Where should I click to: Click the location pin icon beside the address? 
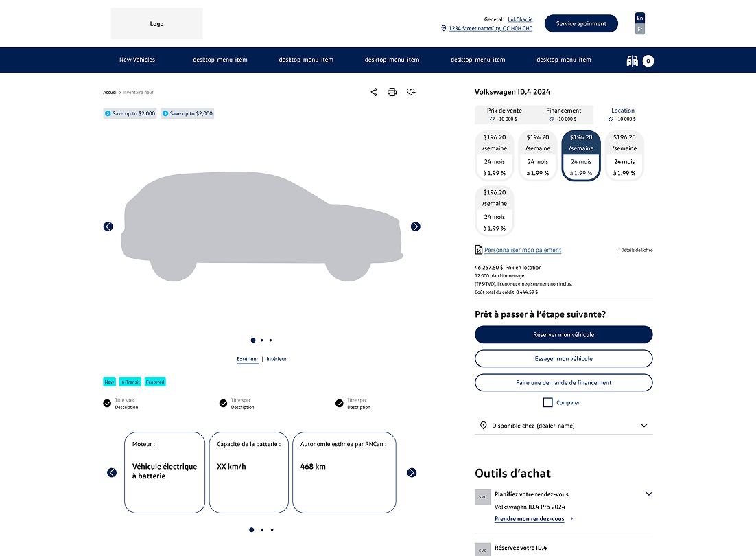443,29
